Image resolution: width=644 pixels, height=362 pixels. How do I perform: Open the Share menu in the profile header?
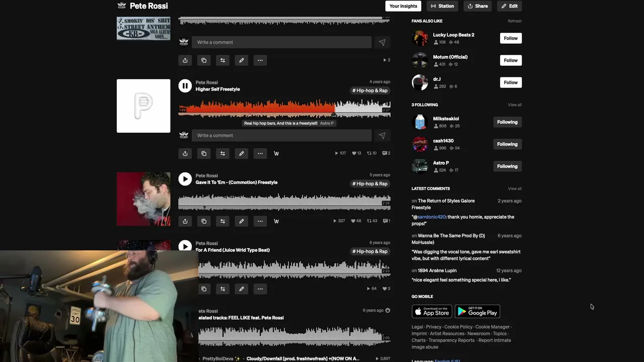coord(477,6)
